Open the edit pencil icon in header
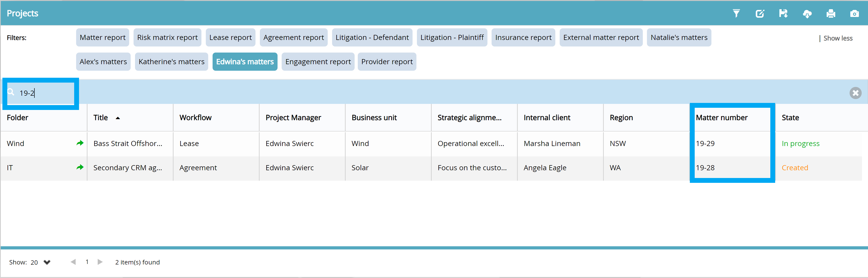Screen dimensions: 868x278 pyautogui.click(x=760, y=14)
